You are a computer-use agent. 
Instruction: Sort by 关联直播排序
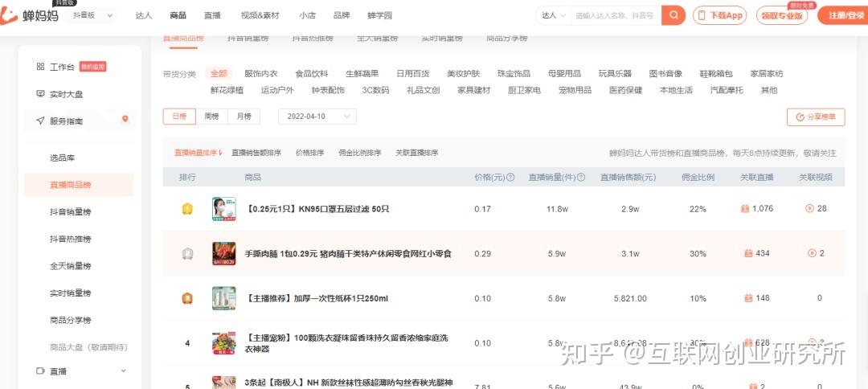click(417, 153)
